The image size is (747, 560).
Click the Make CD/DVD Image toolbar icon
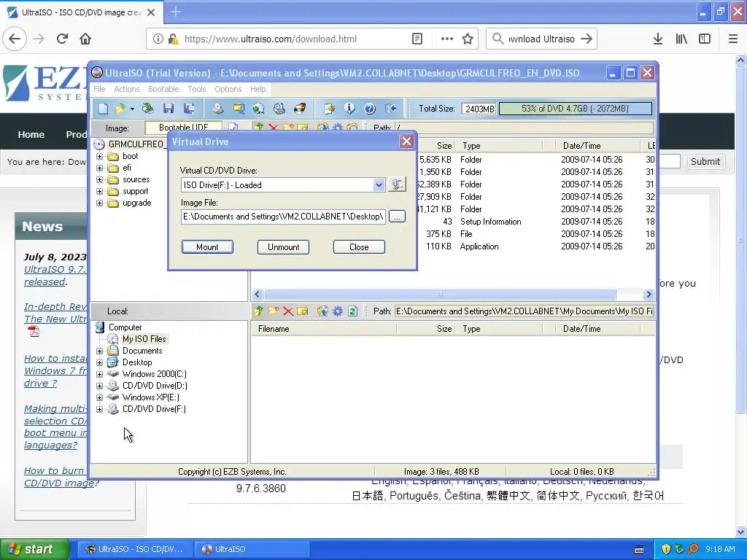point(217,109)
